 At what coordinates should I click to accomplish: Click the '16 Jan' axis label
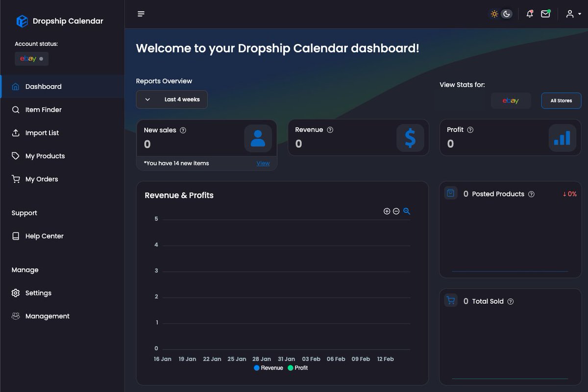162,359
